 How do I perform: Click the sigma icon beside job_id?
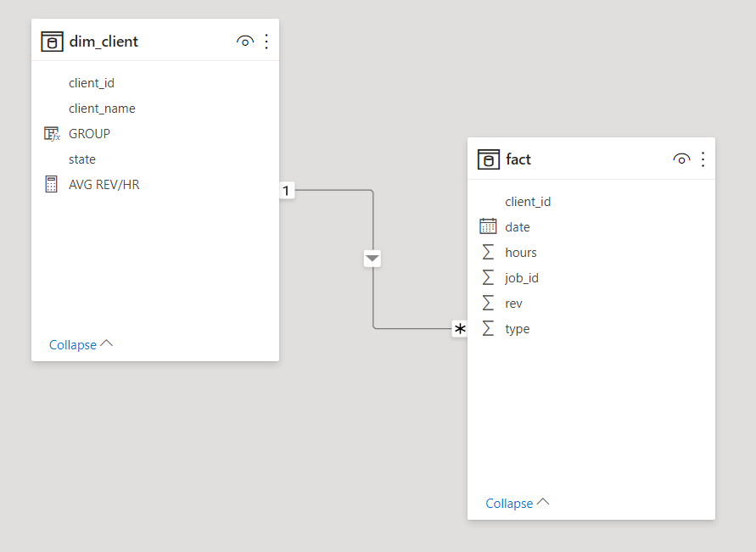click(x=488, y=277)
